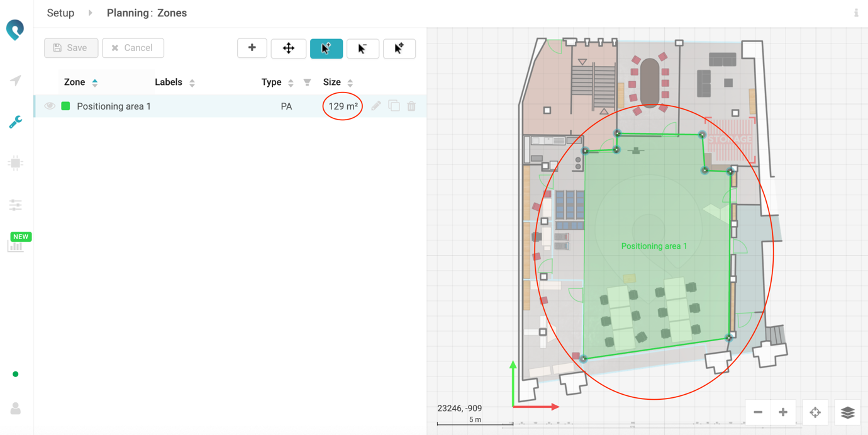Delete Positioning area 1 with trash icon
Viewport: 868px width, 435px height.
pyautogui.click(x=411, y=106)
